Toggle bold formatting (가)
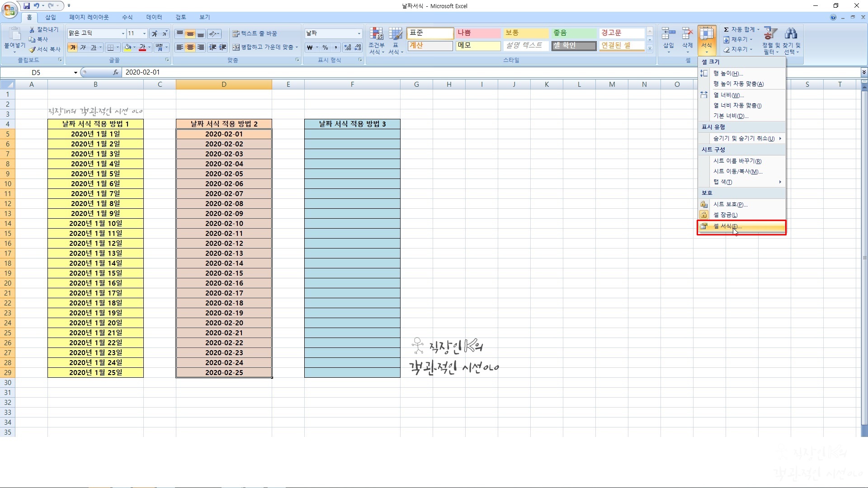The image size is (868, 488). (x=72, y=47)
